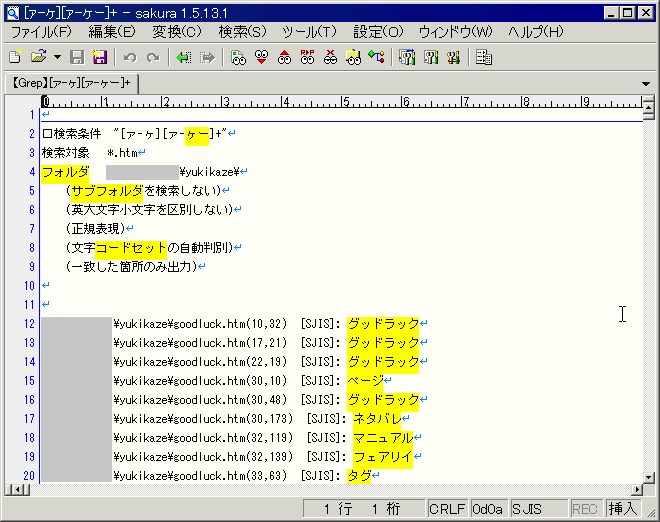
Task: Click the highlighted フェアリイ match
Action: pyautogui.click(x=383, y=457)
